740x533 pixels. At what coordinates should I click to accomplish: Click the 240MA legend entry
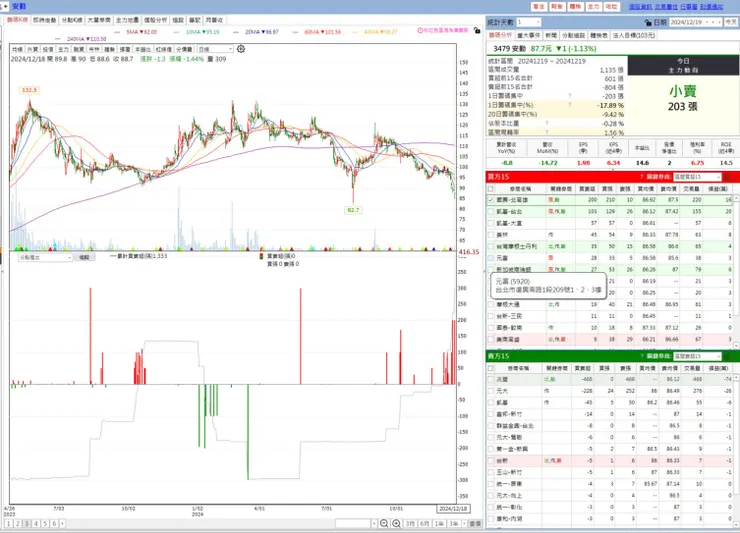86,39
